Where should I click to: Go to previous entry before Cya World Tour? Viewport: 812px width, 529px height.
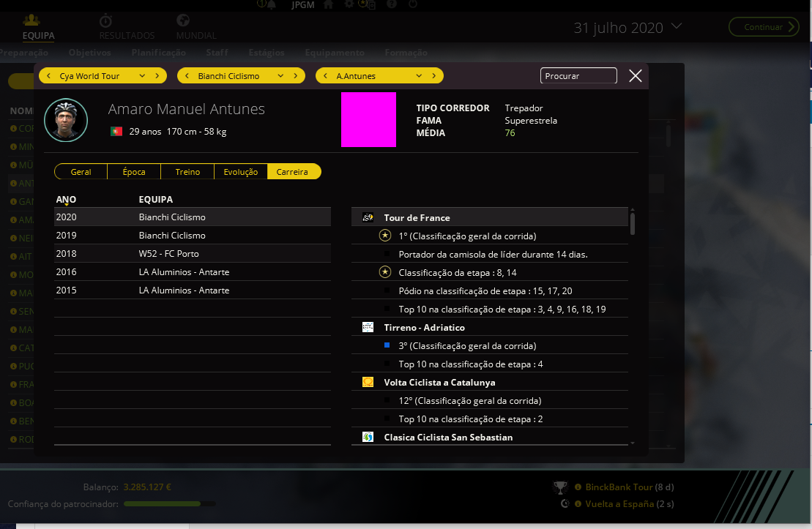(48, 76)
